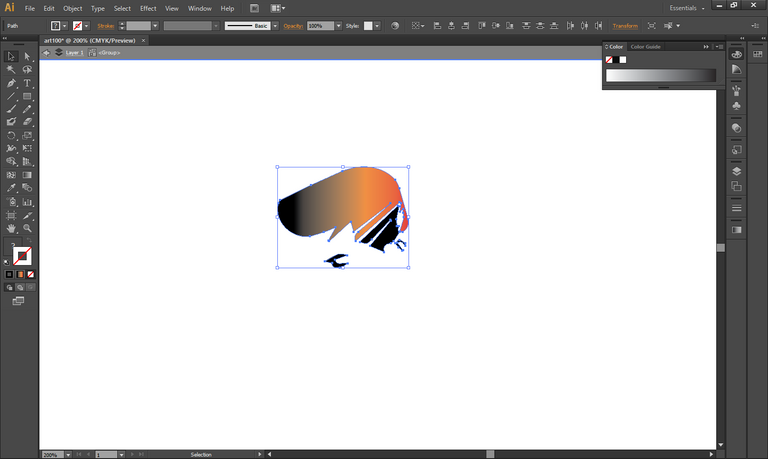768x459 pixels.
Task: Open the Window menu
Action: point(200,8)
